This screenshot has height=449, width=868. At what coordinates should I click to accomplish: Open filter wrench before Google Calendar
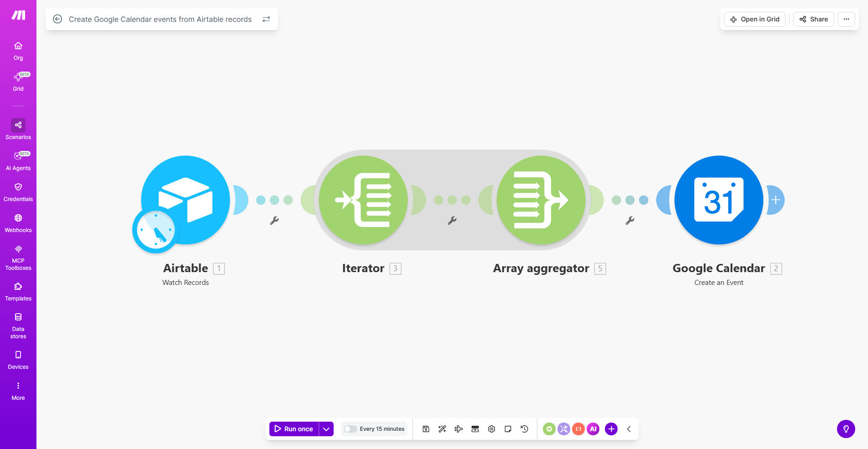tap(630, 221)
